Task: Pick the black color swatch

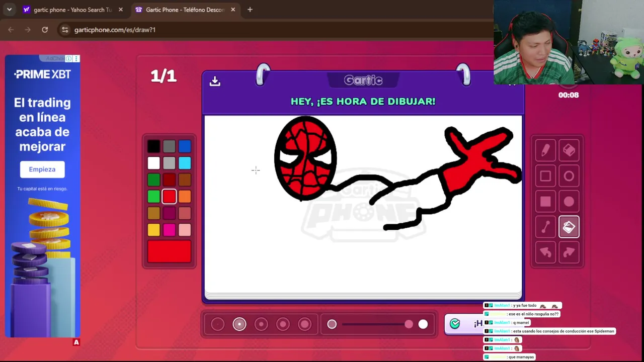Action: point(154,146)
